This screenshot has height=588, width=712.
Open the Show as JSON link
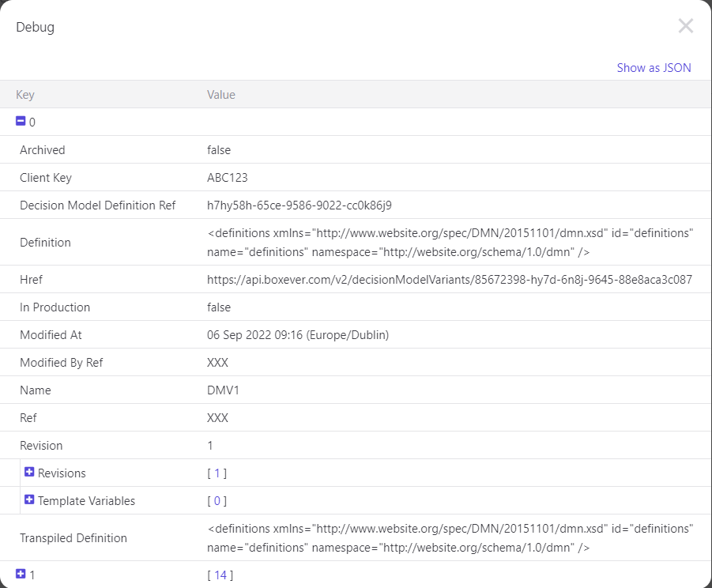654,68
